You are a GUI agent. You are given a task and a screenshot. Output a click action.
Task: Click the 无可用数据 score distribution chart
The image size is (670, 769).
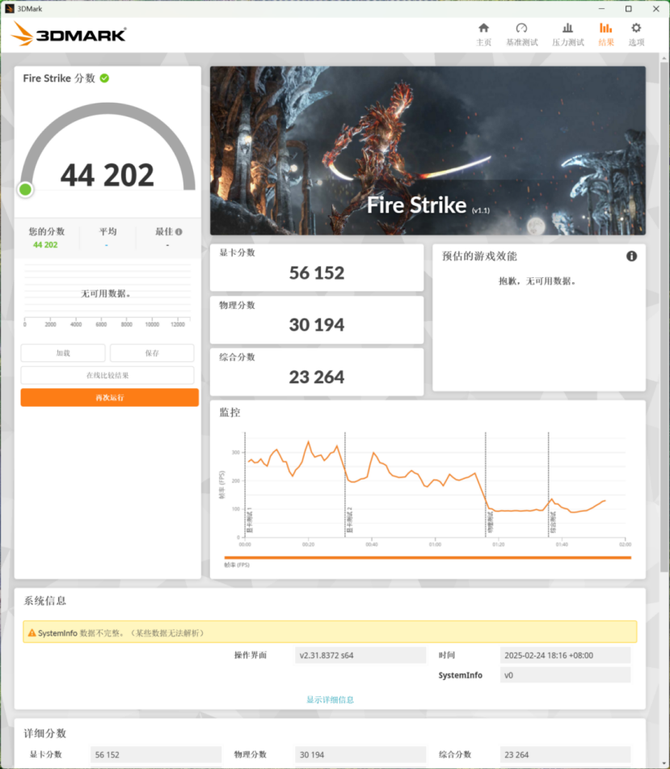[x=107, y=294]
